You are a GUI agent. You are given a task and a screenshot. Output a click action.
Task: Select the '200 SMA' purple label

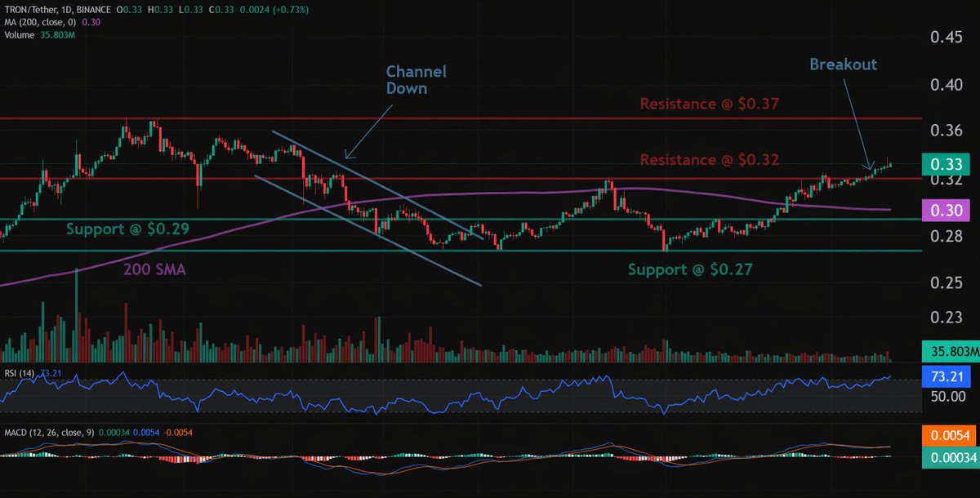tap(154, 269)
